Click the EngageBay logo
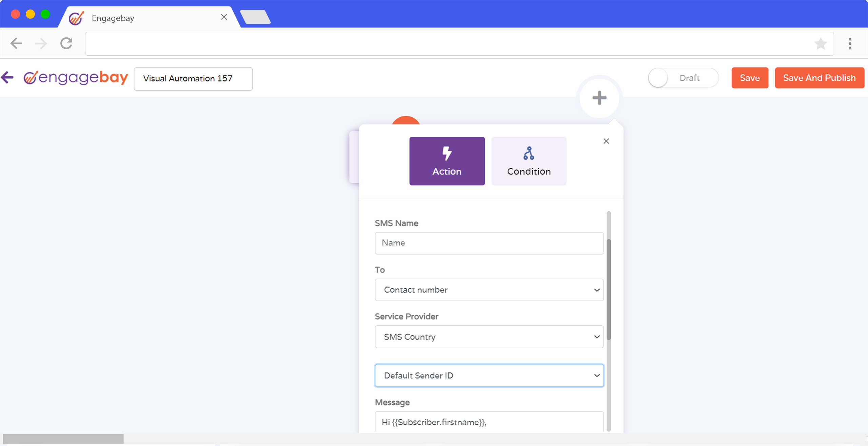 [x=76, y=78]
